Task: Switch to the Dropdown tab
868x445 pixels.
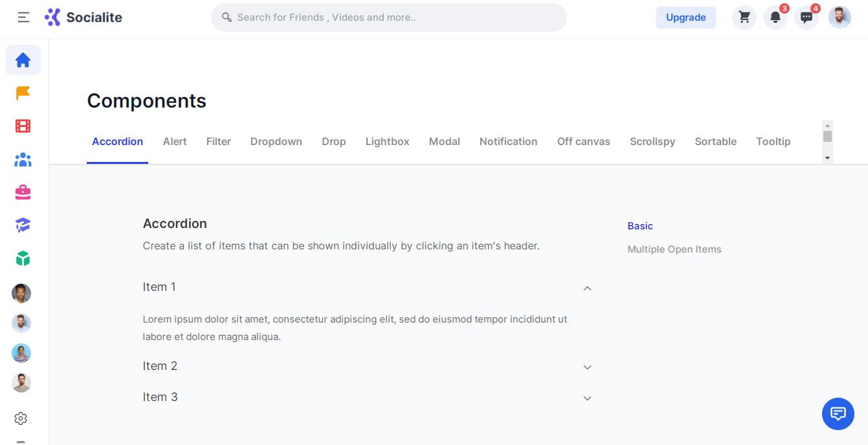Action: [x=276, y=142]
